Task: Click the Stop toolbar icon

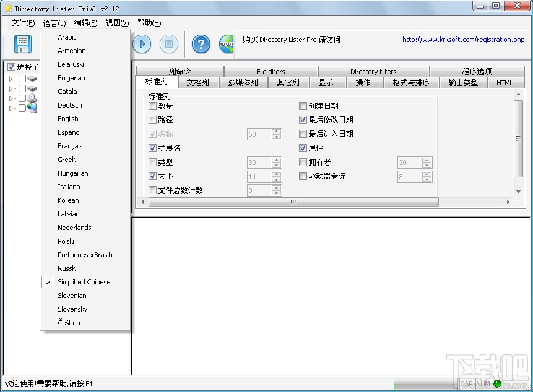Action: 168,44
